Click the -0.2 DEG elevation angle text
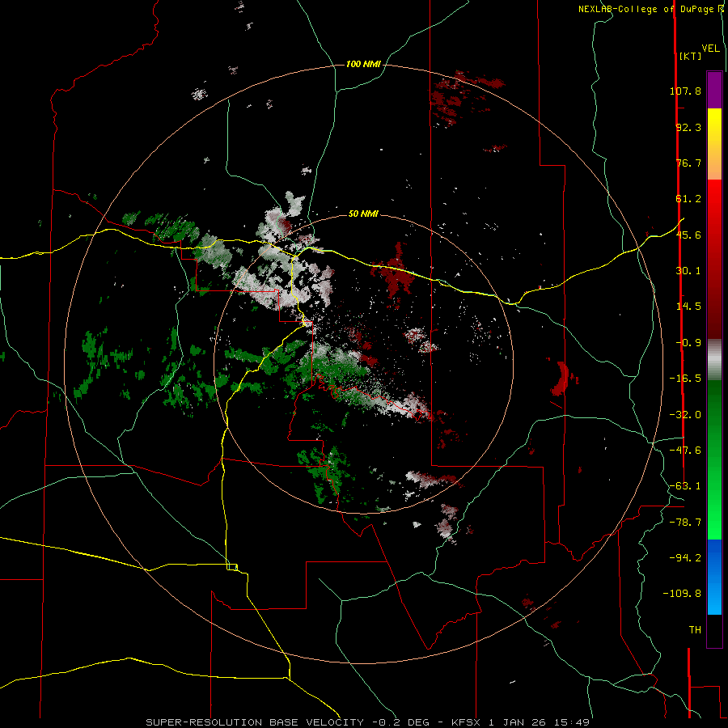Viewport: 728px width, 728px height. (x=400, y=722)
